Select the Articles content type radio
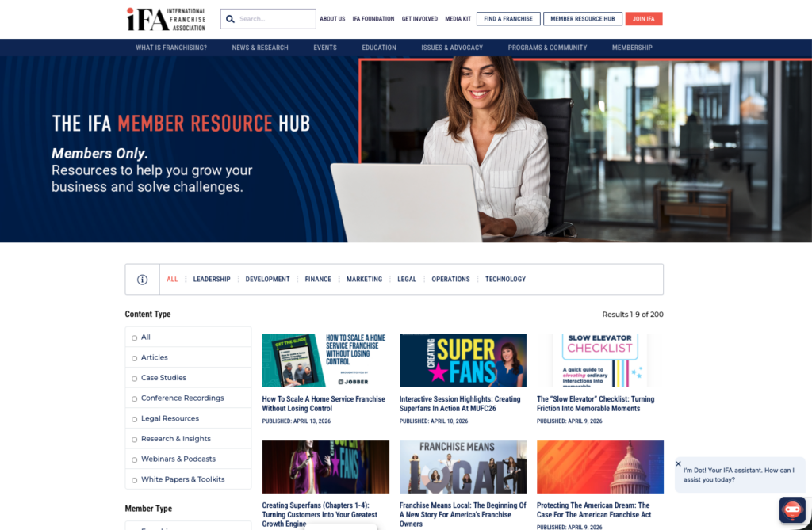The image size is (812, 530). 135,358
